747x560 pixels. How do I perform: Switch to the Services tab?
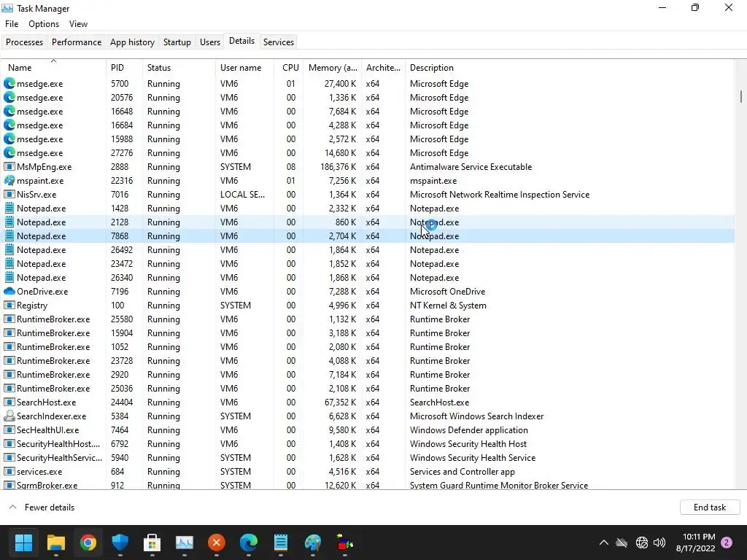[279, 42]
